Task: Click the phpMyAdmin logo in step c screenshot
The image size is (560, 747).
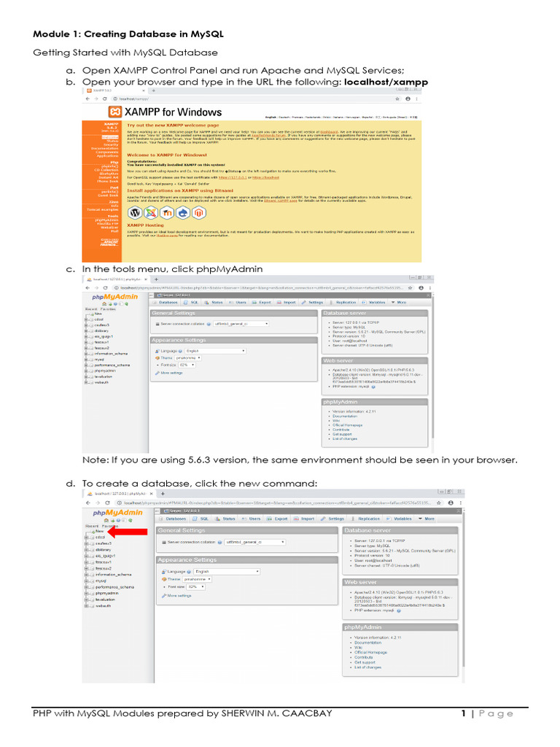Action: point(114,296)
